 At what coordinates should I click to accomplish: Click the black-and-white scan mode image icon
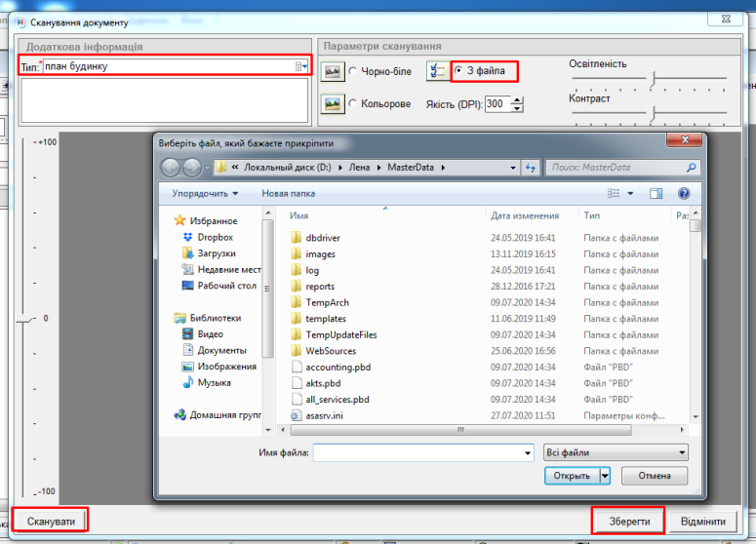[x=334, y=71]
